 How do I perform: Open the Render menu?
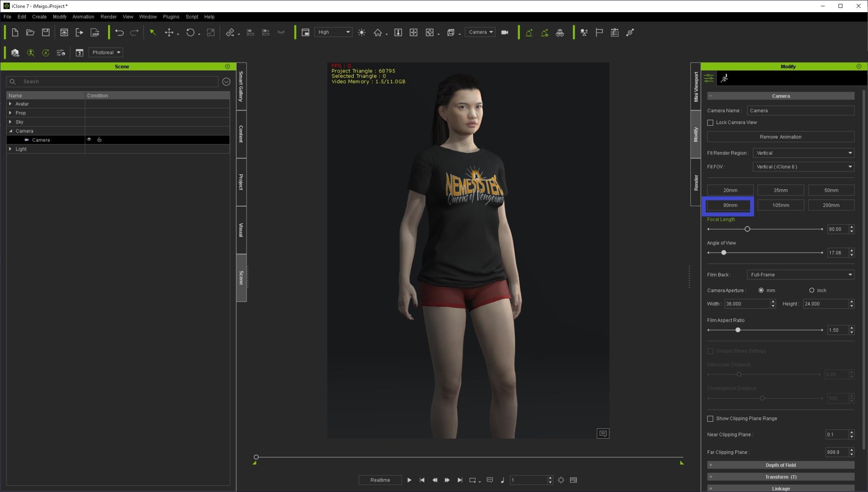pos(108,17)
